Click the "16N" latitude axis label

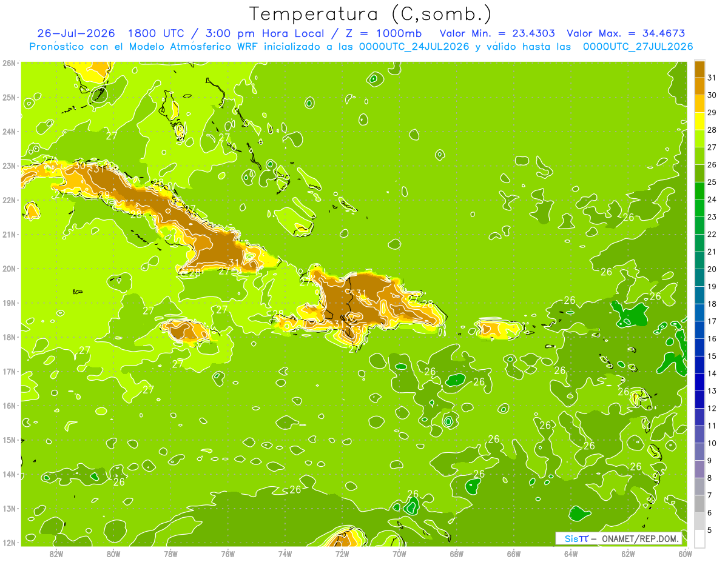coord(9,406)
